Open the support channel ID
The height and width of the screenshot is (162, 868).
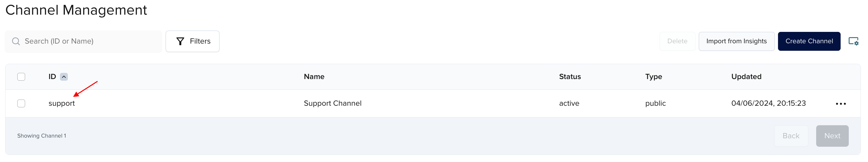tap(62, 103)
